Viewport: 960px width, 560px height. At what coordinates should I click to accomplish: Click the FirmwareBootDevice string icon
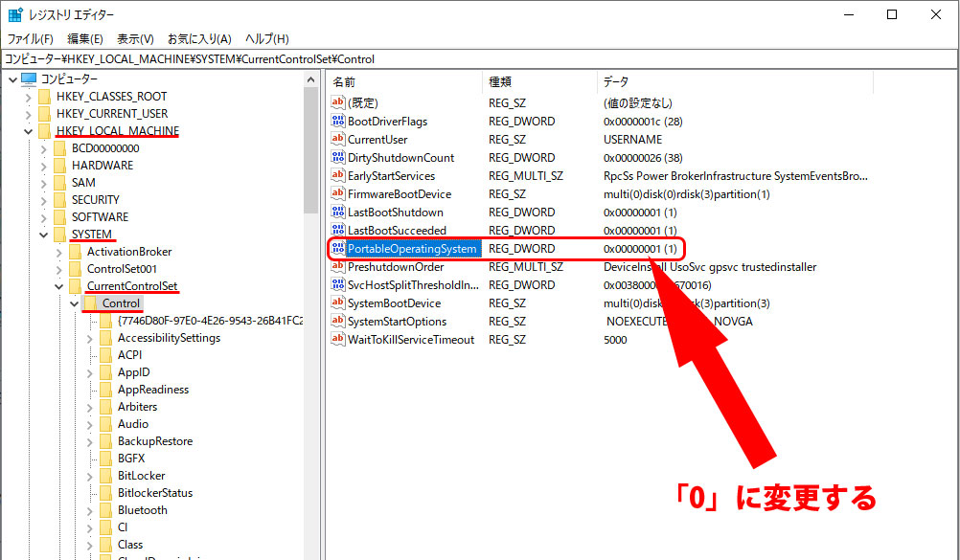(x=338, y=193)
